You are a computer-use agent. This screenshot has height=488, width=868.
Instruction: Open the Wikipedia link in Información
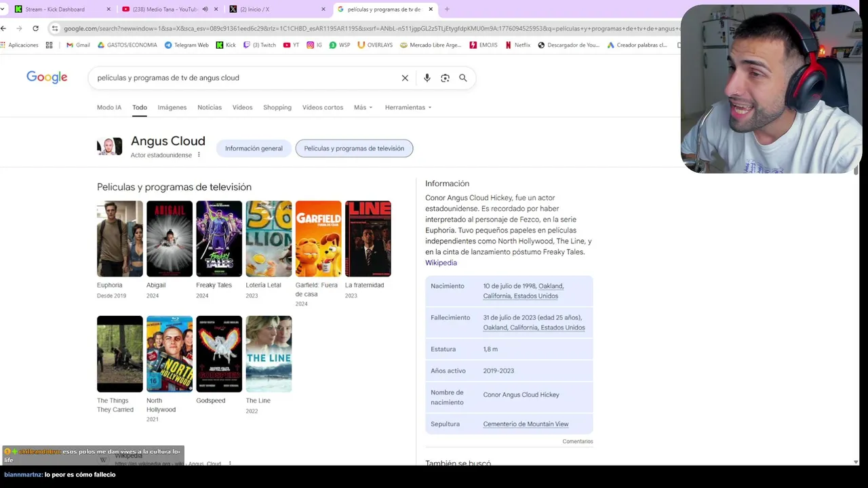[x=441, y=263]
